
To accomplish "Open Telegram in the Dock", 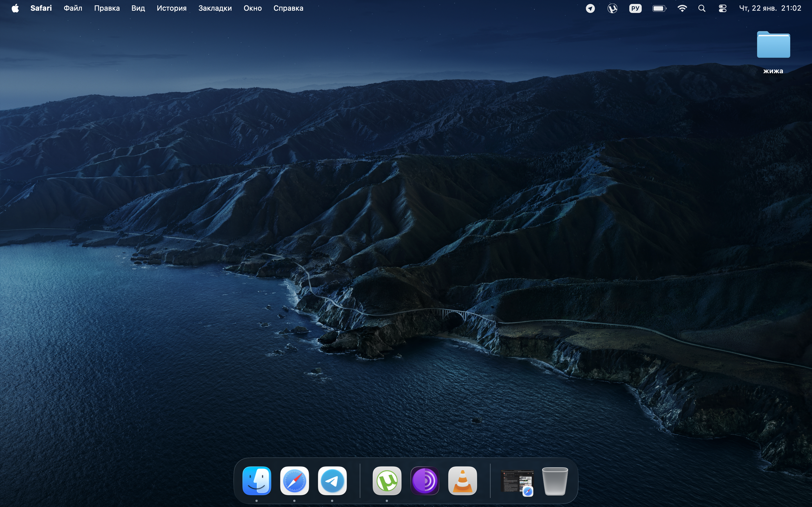I will (332, 481).
